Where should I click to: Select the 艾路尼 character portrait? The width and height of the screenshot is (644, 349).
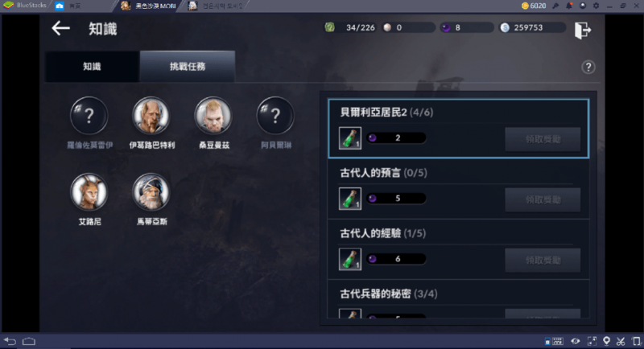pos(89,192)
